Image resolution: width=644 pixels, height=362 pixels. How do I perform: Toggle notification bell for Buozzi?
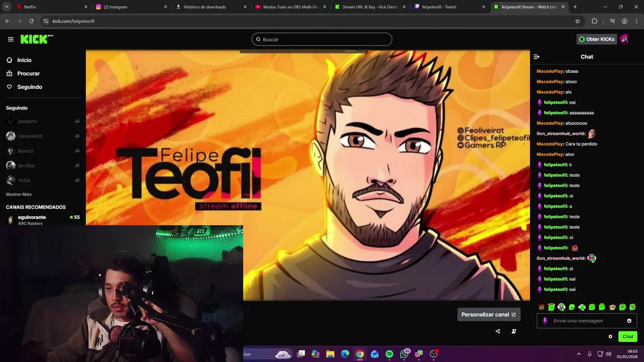click(x=77, y=151)
